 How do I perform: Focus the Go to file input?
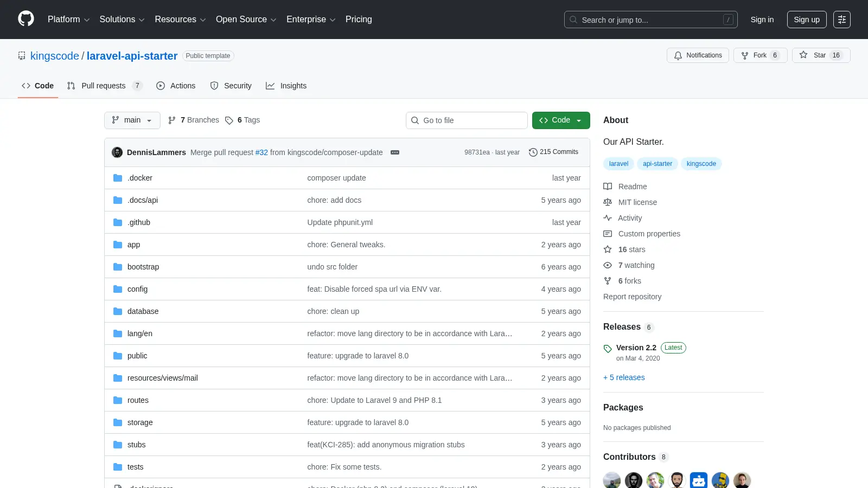(467, 120)
